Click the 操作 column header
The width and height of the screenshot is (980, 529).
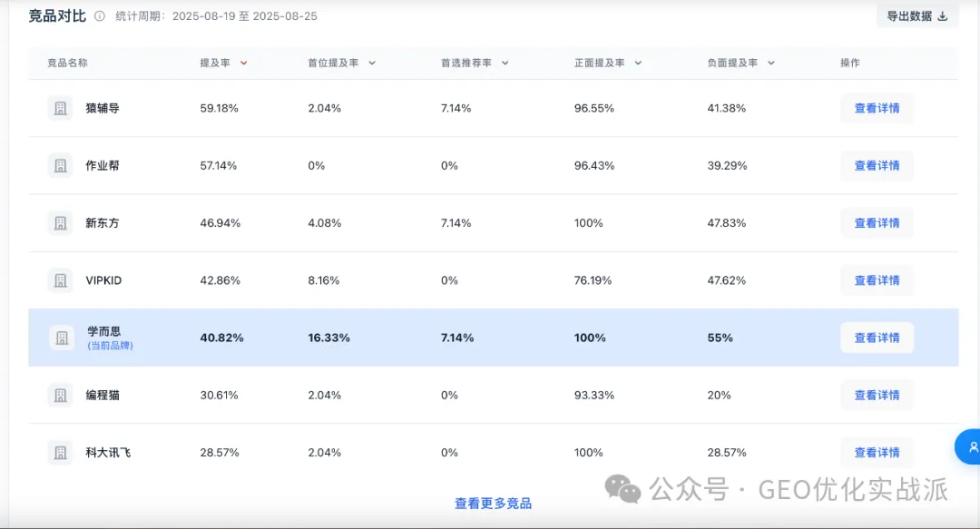pos(850,64)
